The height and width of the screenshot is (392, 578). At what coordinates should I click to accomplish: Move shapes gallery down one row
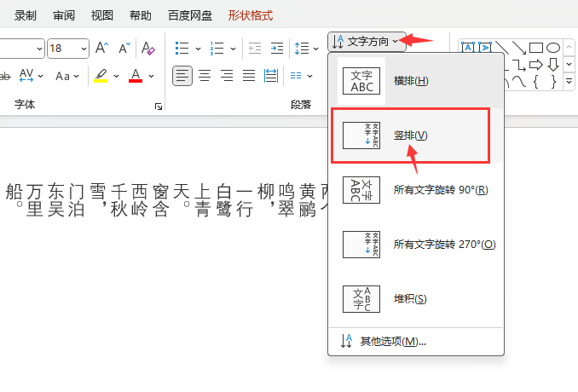pyautogui.click(x=569, y=65)
